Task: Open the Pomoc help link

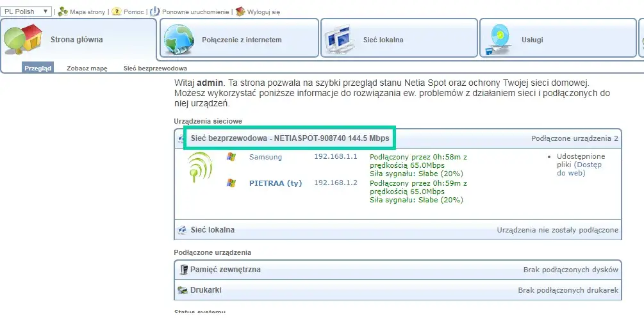Action: (134, 12)
